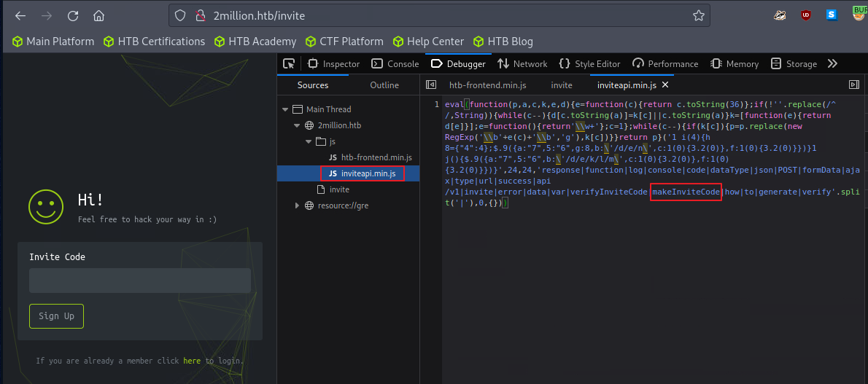The image size is (868, 384).
Task: Open the blue S extension icon
Action: pyautogui.click(x=832, y=15)
